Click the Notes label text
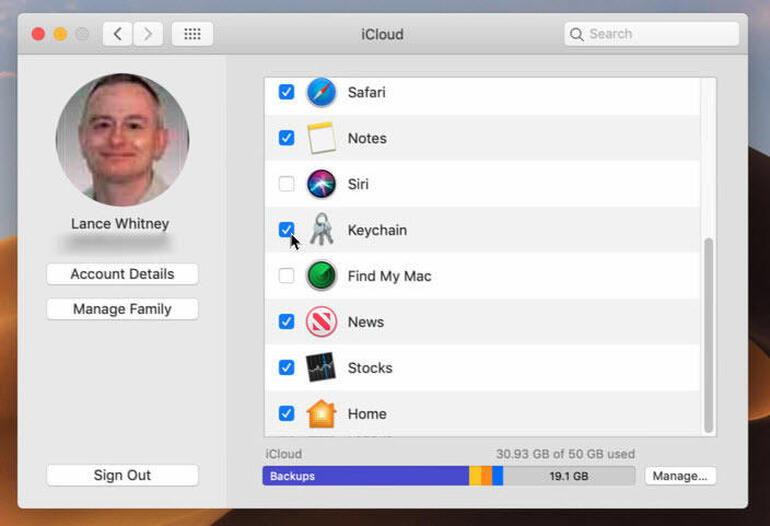 [x=367, y=138]
